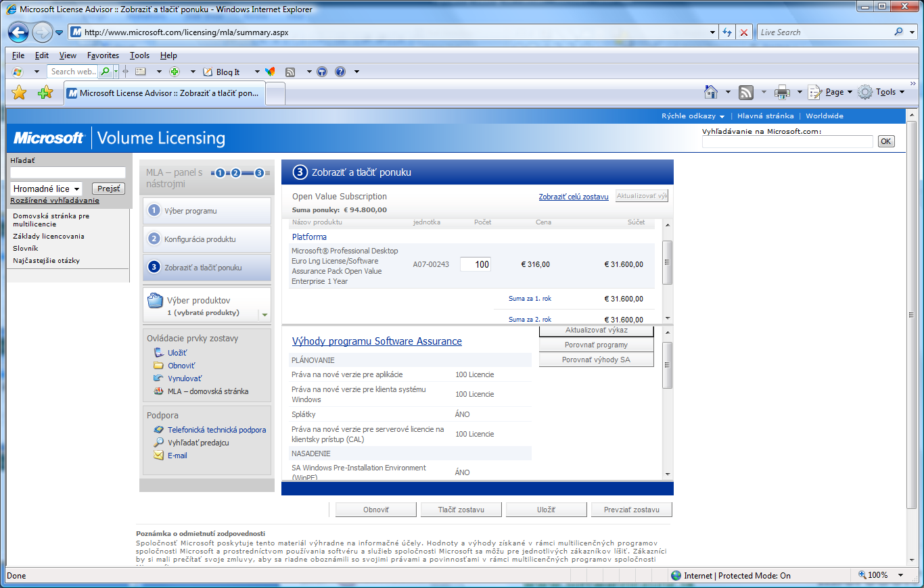This screenshot has width=924, height=588.
Task: Click the Slovník sidebar link
Action: click(26, 249)
